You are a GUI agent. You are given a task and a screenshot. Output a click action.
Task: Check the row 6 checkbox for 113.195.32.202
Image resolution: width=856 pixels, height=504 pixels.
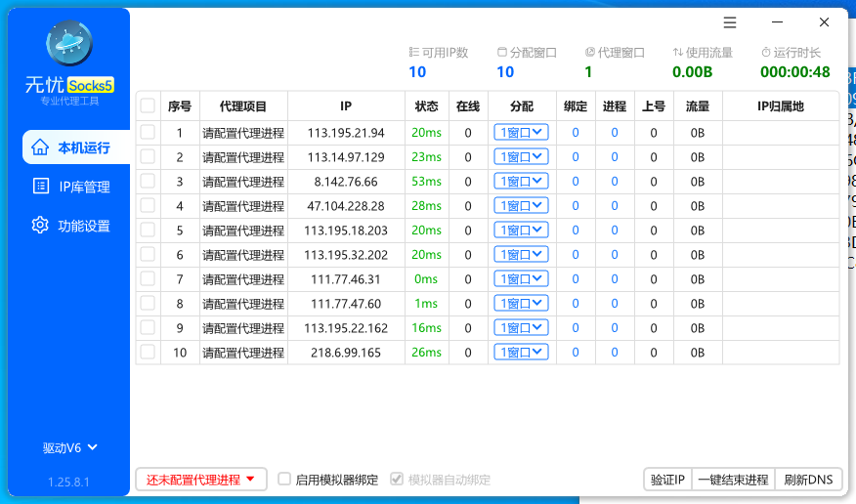(148, 255)
